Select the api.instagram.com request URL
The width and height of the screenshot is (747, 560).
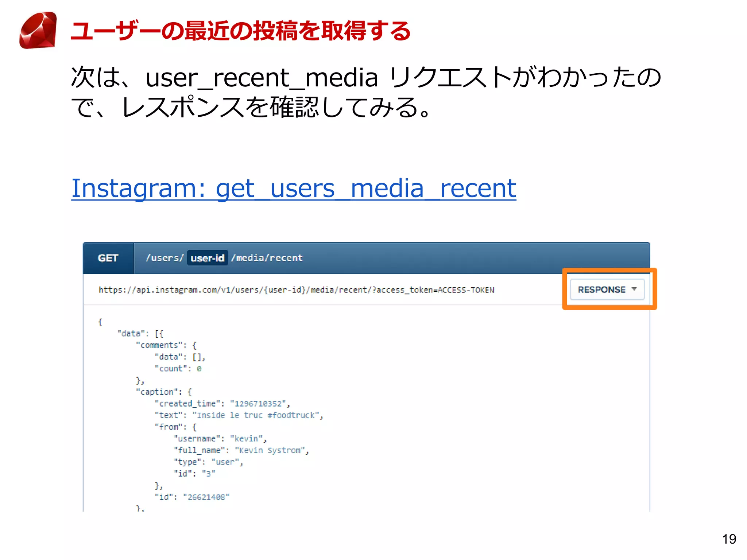(x=296, y=290)
